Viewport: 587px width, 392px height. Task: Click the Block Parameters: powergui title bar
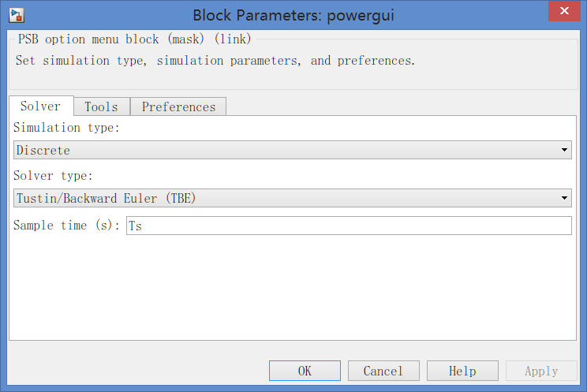[x=293, y=15]
